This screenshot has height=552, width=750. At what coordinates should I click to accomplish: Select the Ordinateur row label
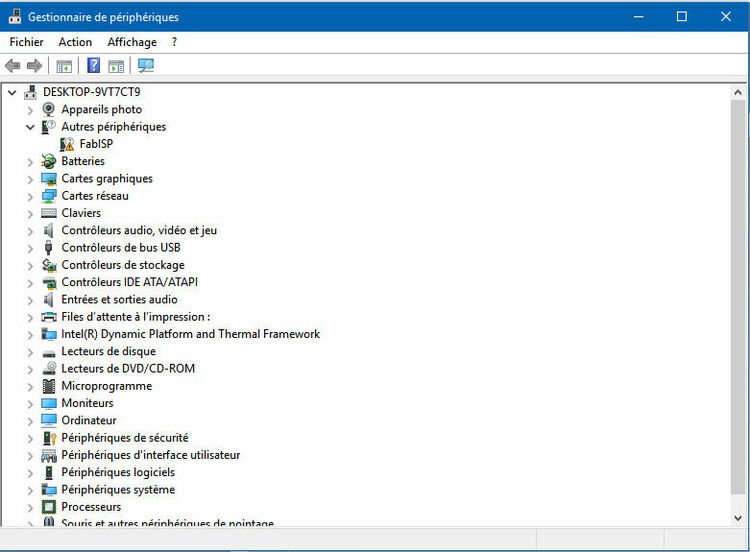coord(89,420)
